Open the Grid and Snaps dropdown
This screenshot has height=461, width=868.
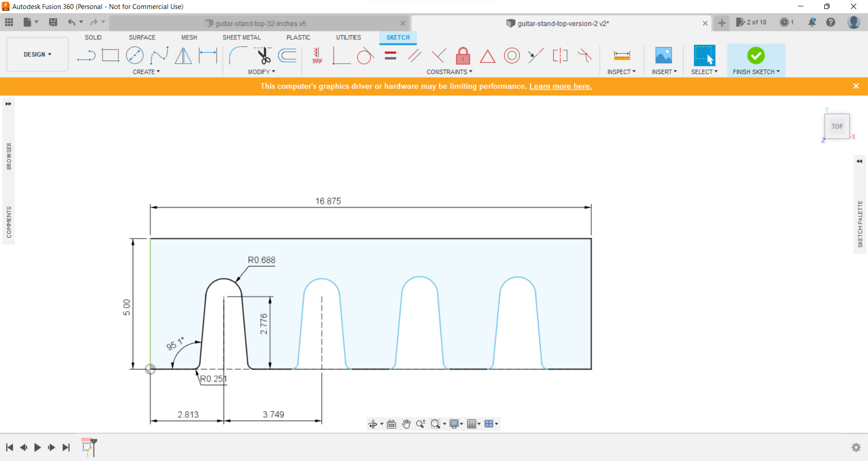click(473, 424)
